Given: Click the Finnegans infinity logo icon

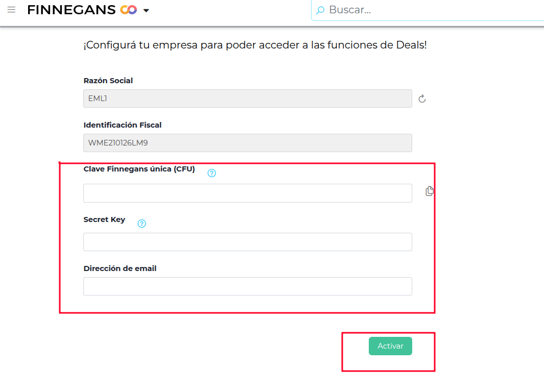Looking at the screenshot, I should coord(128,10).
